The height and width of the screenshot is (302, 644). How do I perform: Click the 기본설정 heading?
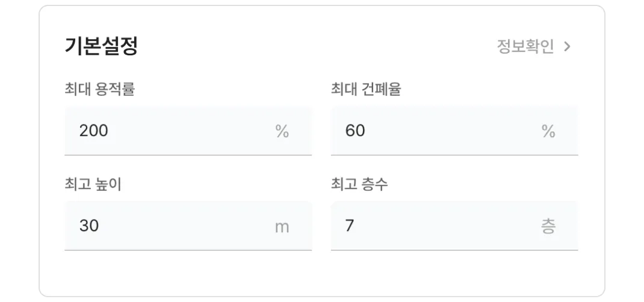[x=101, y=46]
